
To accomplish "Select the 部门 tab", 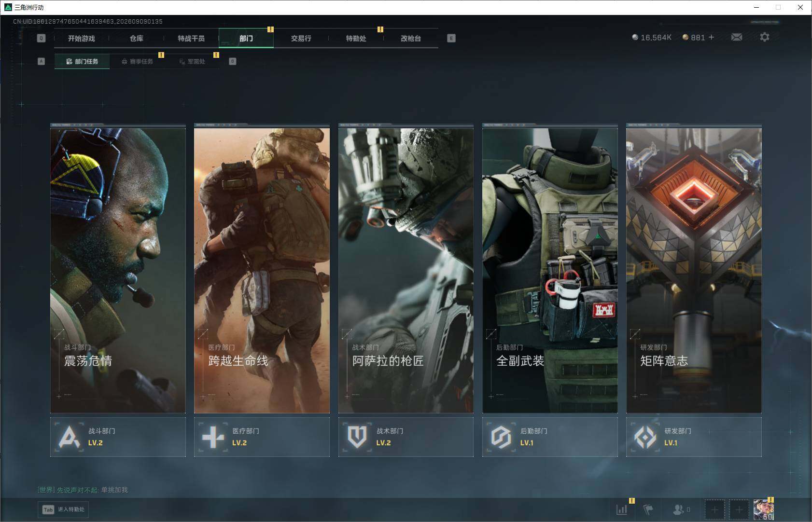I will (x=246, y=39).
